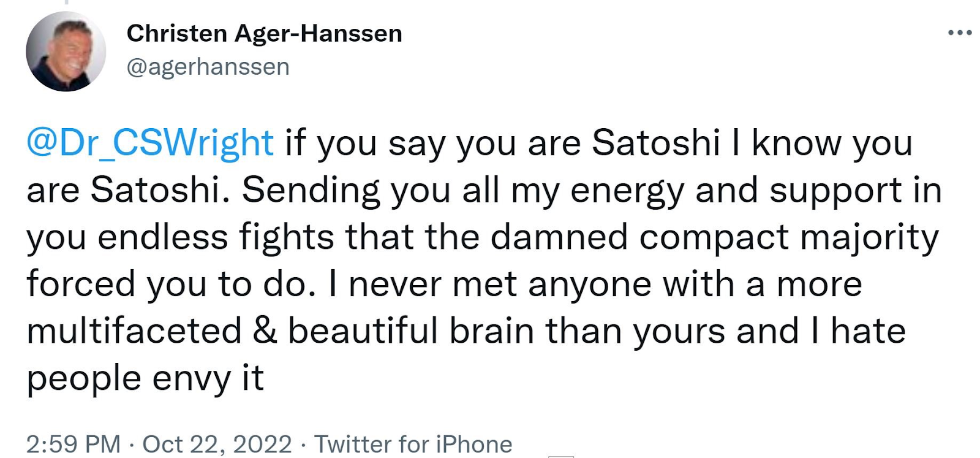Click the text "people envy it"
The width and height of the screenshot is (980, 458).
coord(145,379)
